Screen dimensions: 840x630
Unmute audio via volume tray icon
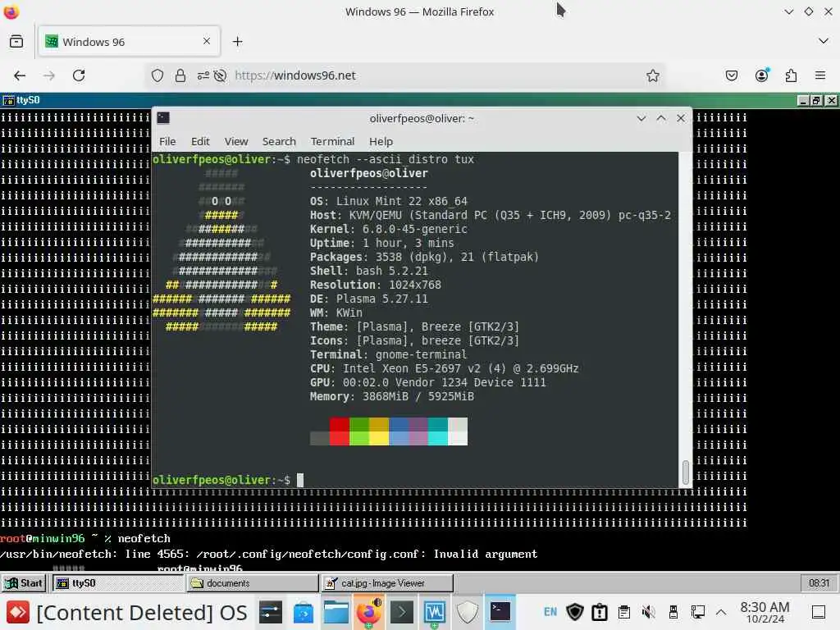pyautogui.click(x=648, y=612)
